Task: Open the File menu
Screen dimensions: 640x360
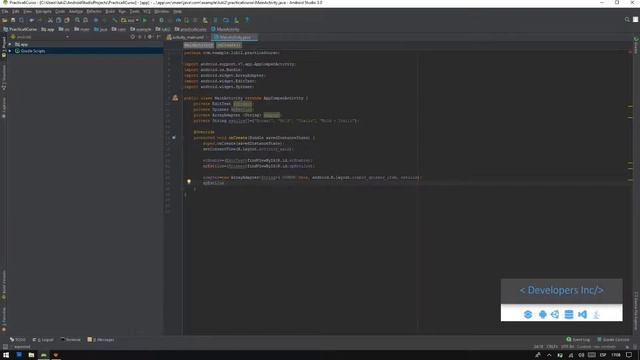Action: coord(5,11)
